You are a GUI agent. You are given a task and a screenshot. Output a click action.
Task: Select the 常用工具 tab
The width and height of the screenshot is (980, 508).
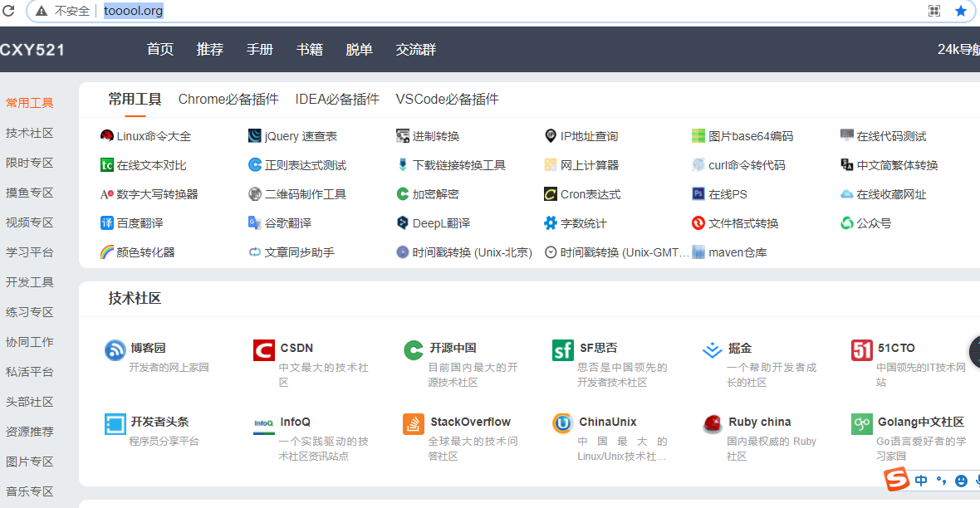(x=135, y=99)
